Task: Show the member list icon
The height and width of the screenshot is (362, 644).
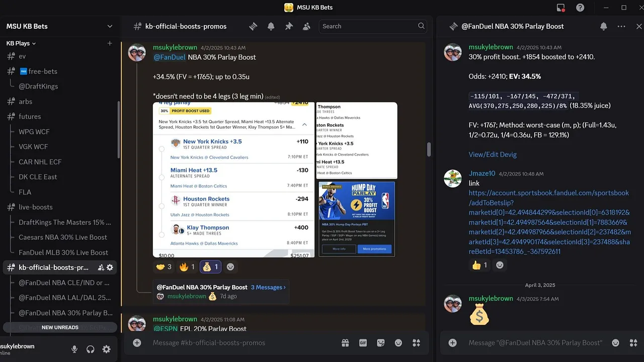Action: pyautogui.click(x=306, y=26)
